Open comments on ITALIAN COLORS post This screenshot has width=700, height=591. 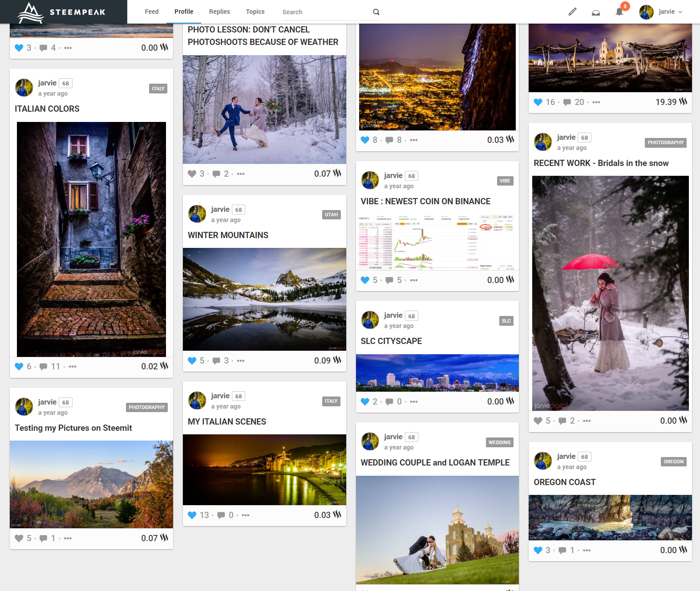44,367
